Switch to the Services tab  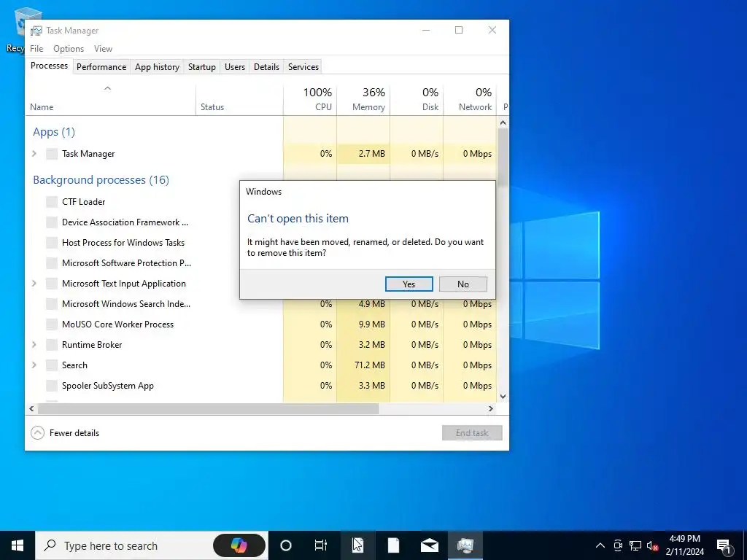pyautogui.click(x=303, y=66)
